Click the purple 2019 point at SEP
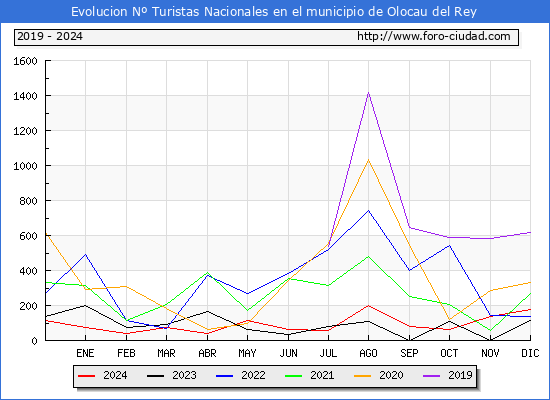The width and height of the screenshot is (550, 400). 409,227
